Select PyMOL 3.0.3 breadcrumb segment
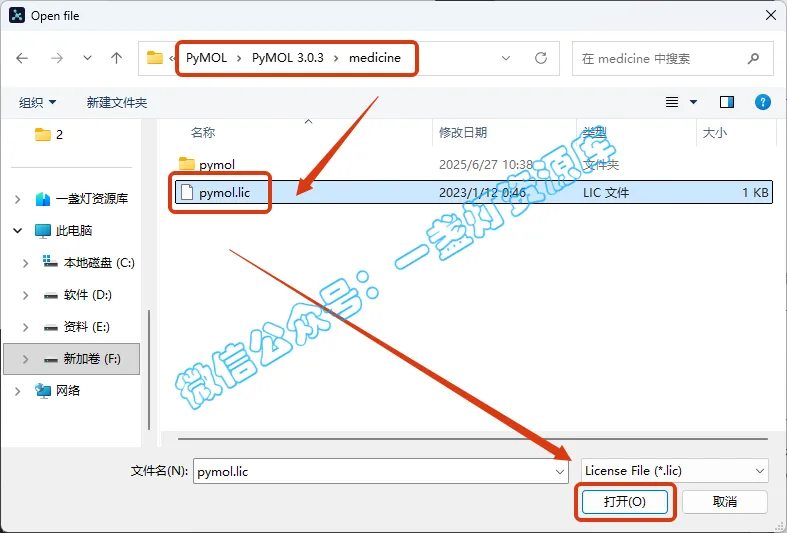Screen dimensions: 787x533 (x=288, y=58)
